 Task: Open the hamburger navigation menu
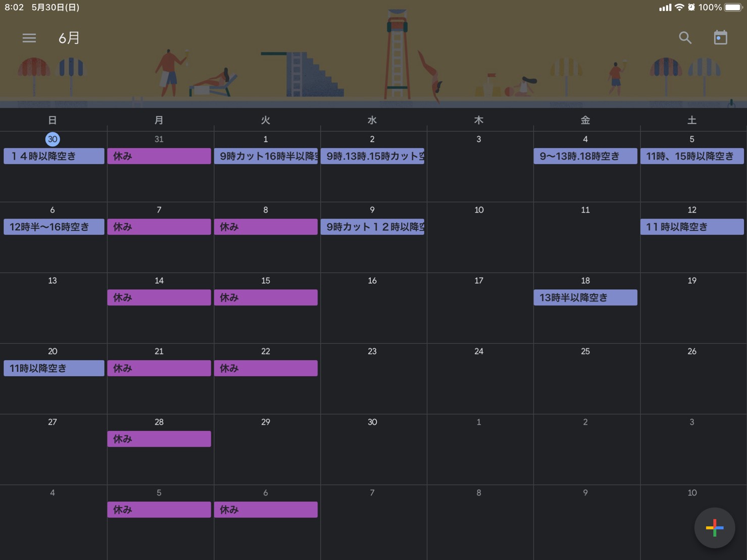[x=29, y=38]
